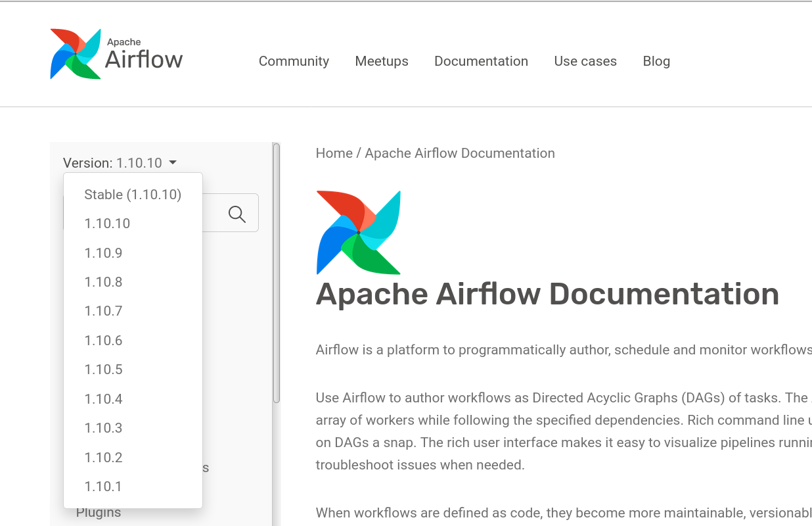This screenshot has height=526, width=812.
Task: Open the Blog nav link
Action: coord(656,61)
